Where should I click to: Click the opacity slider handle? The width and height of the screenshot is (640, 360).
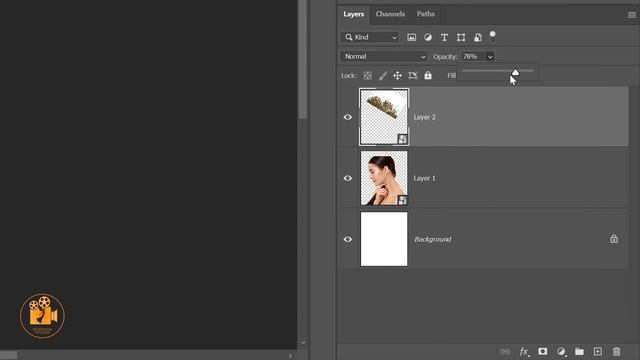point(515,72)
